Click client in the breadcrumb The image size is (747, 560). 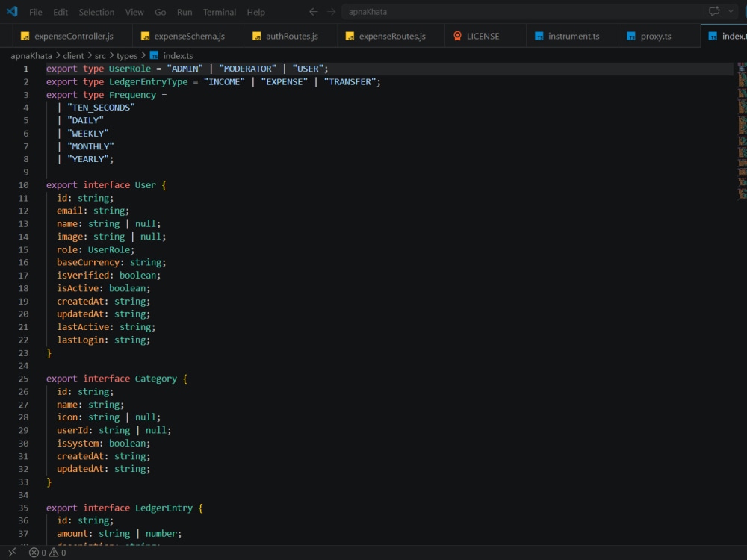[x=73, y=56]
